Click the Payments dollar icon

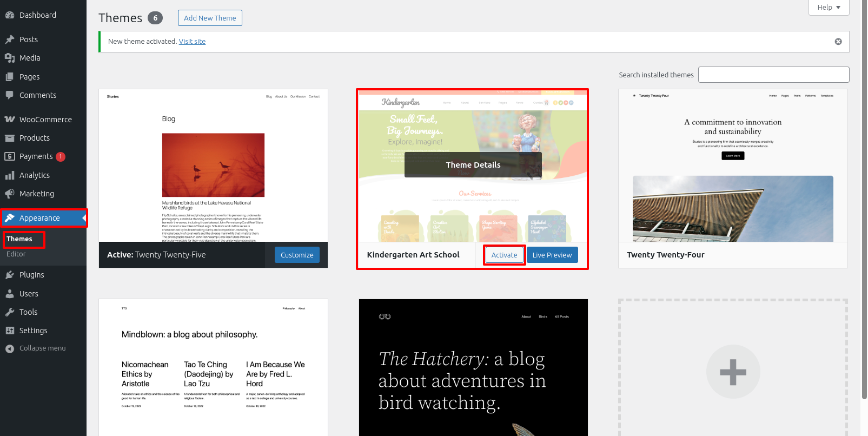10,156
